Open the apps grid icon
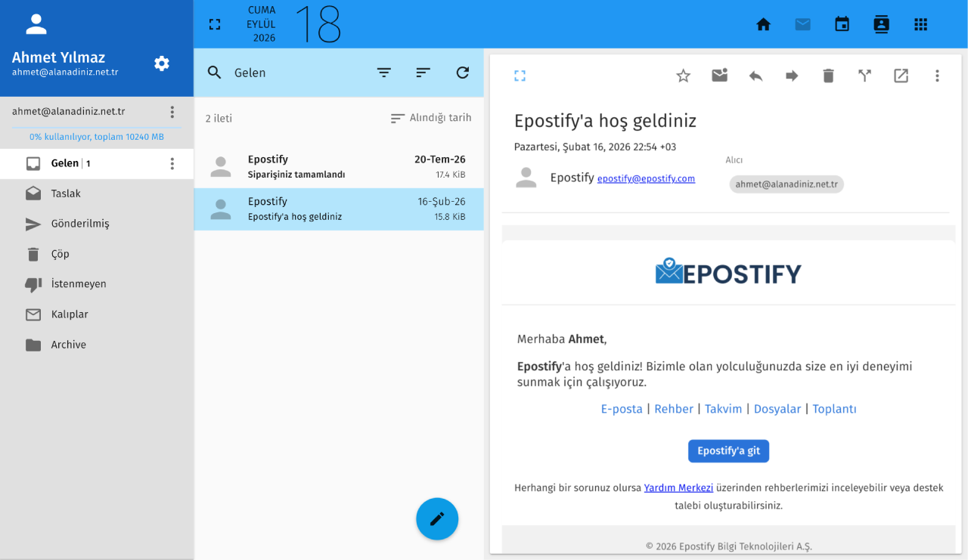 pyautogui.click(x=921, y=24)
